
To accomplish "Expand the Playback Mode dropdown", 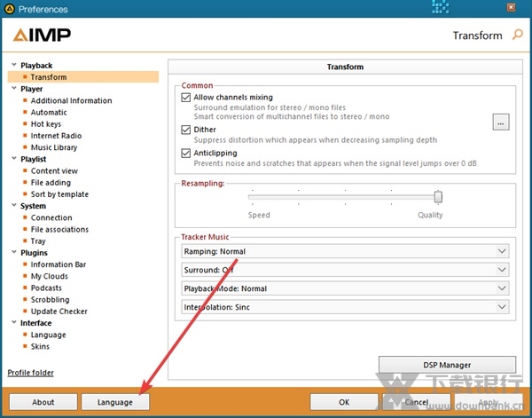I will point(345,288).
